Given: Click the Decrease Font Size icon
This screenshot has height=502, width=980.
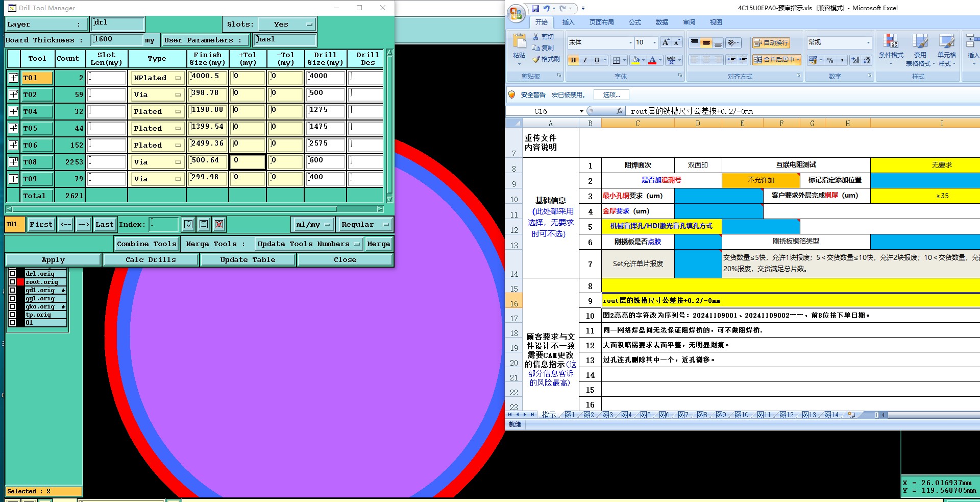Looking at the screenshot, I should 677,42.
